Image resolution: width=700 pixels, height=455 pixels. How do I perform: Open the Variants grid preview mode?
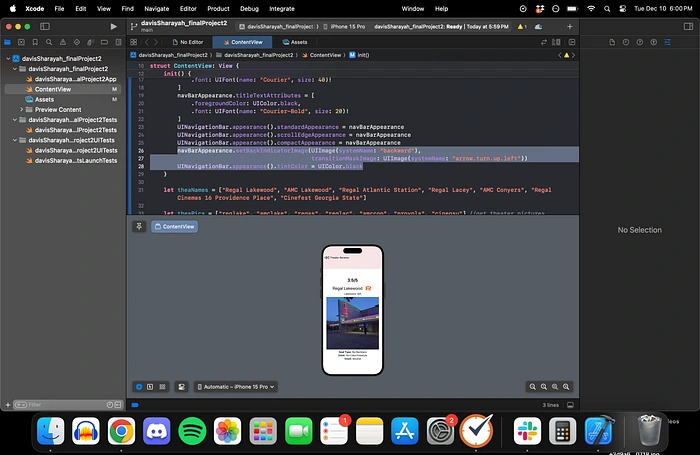pyautogui.click(x=162, y=386)
